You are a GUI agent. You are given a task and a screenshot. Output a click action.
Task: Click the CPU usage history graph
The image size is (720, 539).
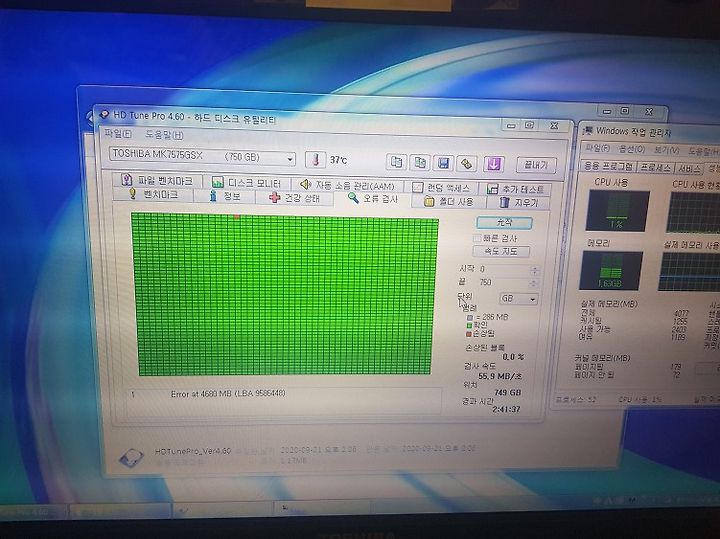(693, 213)
